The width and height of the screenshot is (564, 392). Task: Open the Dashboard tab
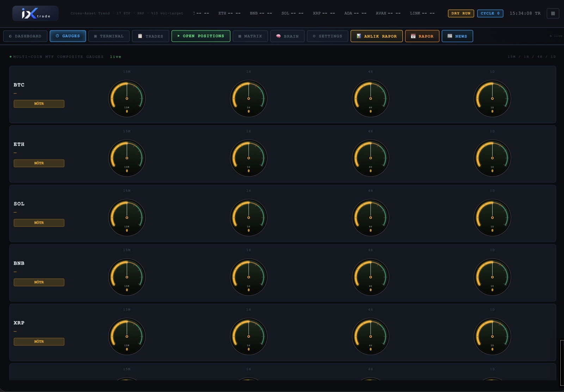[25, 36]
